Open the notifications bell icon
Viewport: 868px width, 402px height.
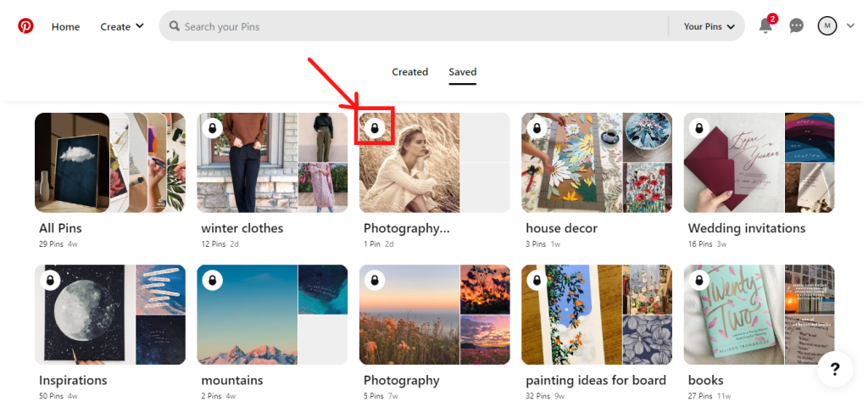tap(766, 25)
